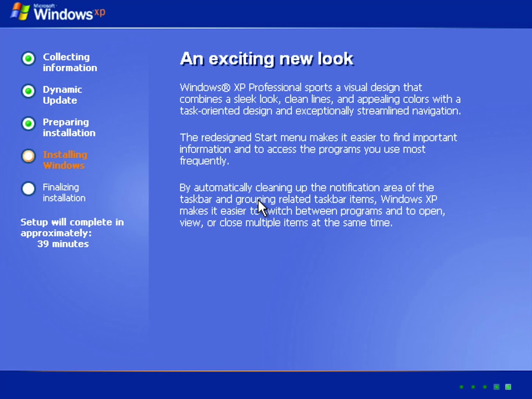532x399 pixels.
Task: Click the paragraph starting Windows XP Professional sports
Action: (x=320, y=99)
